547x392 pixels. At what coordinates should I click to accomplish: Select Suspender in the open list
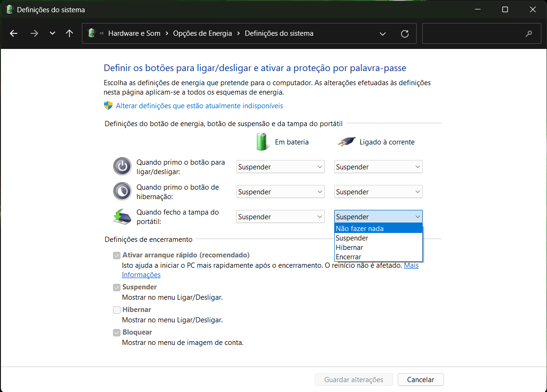click(378, 238)
